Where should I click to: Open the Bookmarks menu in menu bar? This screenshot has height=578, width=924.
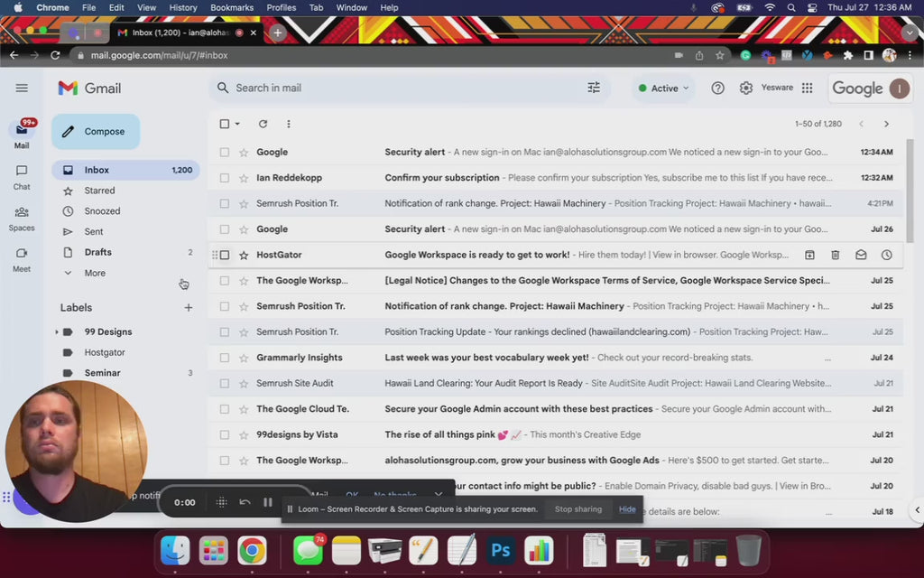(x=232, y=7)
